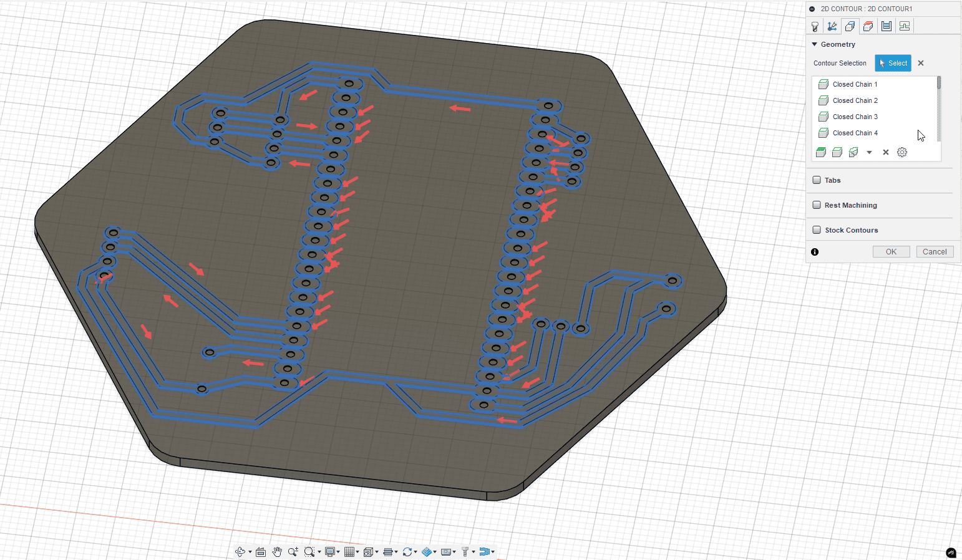Open the Viewports cube icon
The width and height of the screenshot is (962, 560).
[x=368, y=552]
